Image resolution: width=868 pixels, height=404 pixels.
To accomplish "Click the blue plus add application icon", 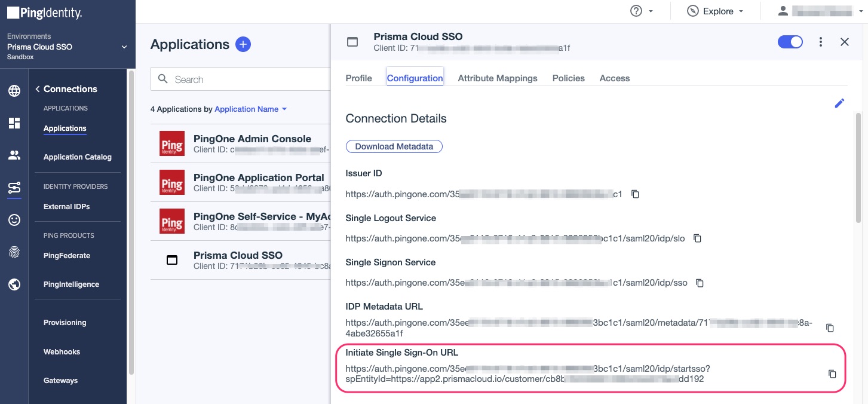I will pos(243,44).
